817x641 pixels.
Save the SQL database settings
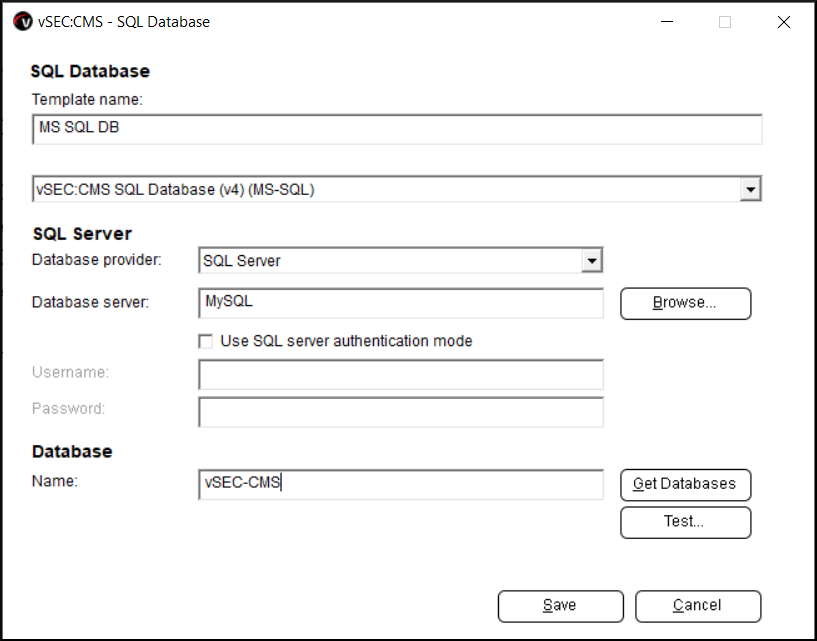[560, 606]
